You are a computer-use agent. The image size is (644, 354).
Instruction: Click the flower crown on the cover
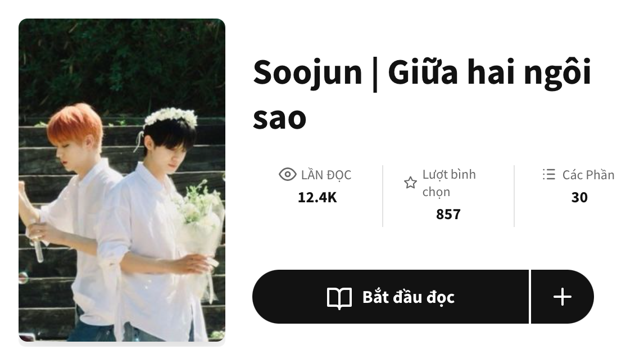point(170,116)
